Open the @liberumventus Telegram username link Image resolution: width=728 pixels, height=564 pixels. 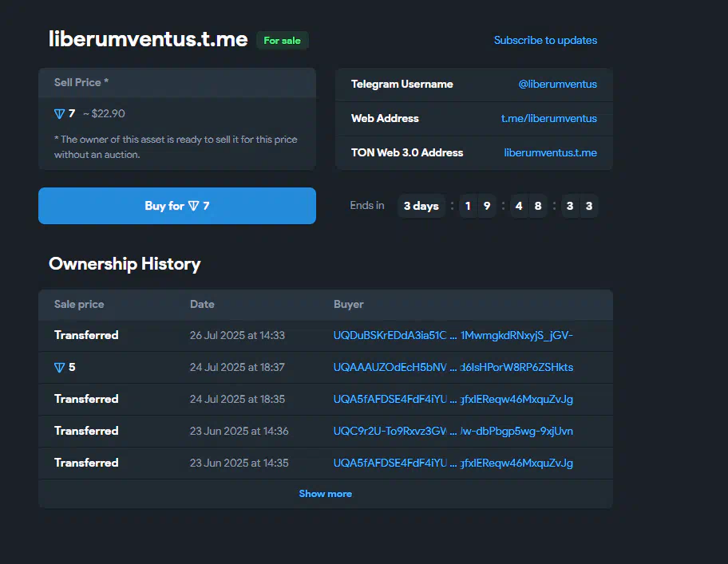pyautogui.click(x=557, y=85)
